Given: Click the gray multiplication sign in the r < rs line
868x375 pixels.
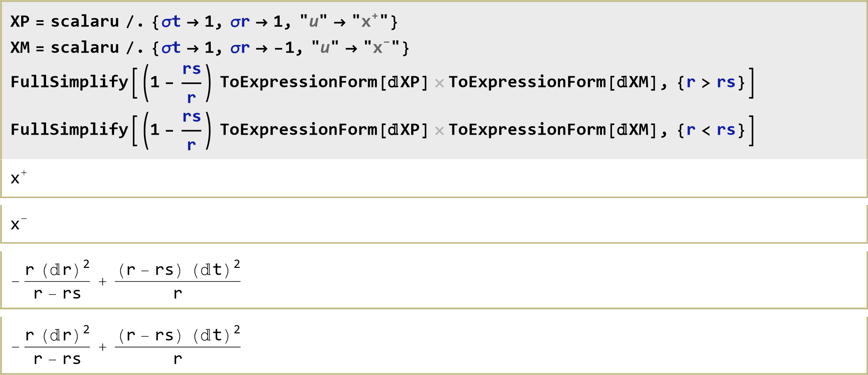Looking at the screenshot, I should point(439,131).
